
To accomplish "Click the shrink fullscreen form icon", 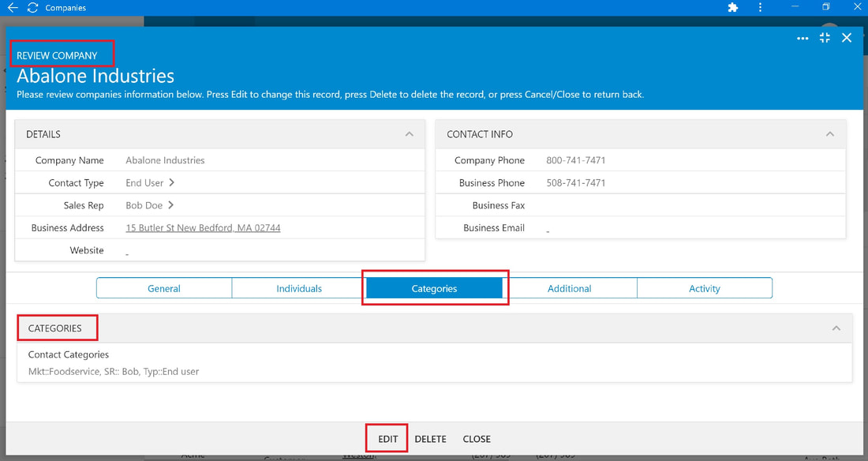I will tap(825, 38).
